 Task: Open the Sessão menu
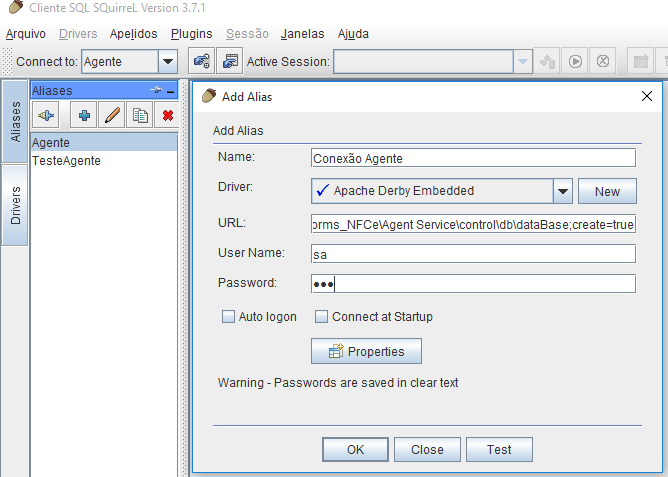(x=247, y=34)
